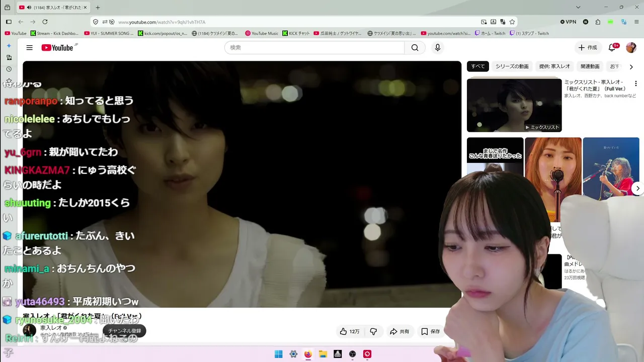The image size is (644, 362).
Task: Open the sparkle AI icon in sidebar
Action: [x=9, y=46]
